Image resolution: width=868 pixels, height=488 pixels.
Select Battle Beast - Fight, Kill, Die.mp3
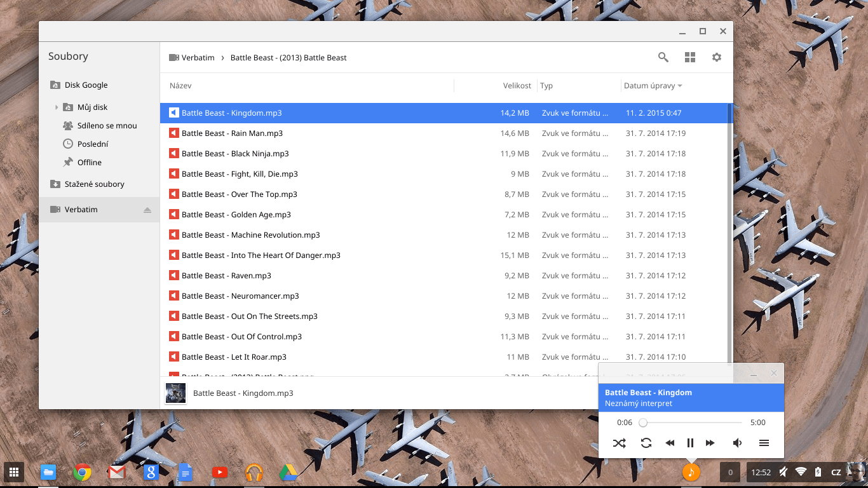(x=444, y=174)
